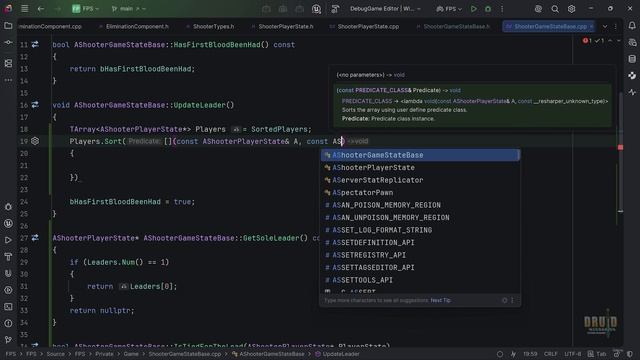640x360 pixels.
Task: Open the Notifications bell panel
Action: pos(632,25)
